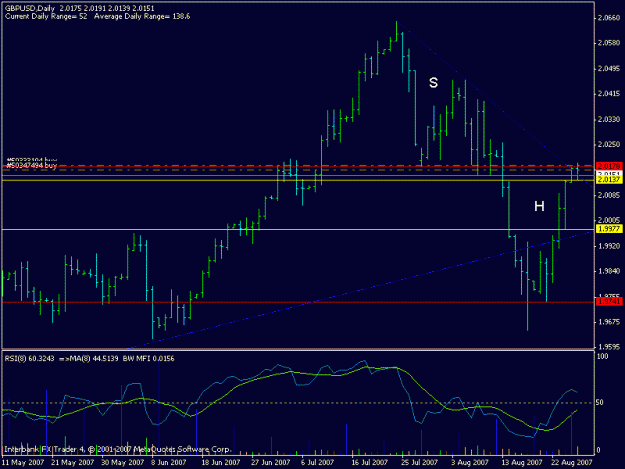
Task: Click the 2.0250 price scale value
Action: click(609, 144)
